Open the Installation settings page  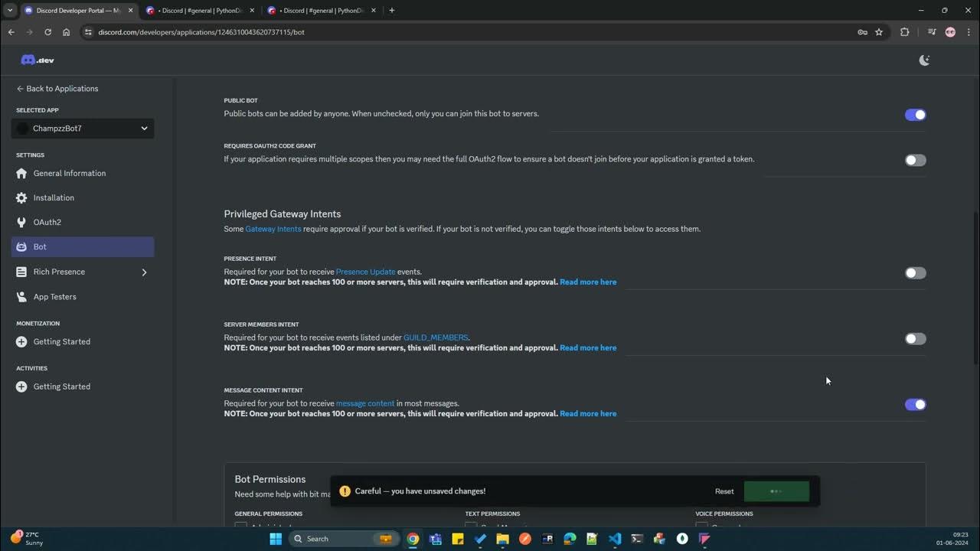click(83, 197)
